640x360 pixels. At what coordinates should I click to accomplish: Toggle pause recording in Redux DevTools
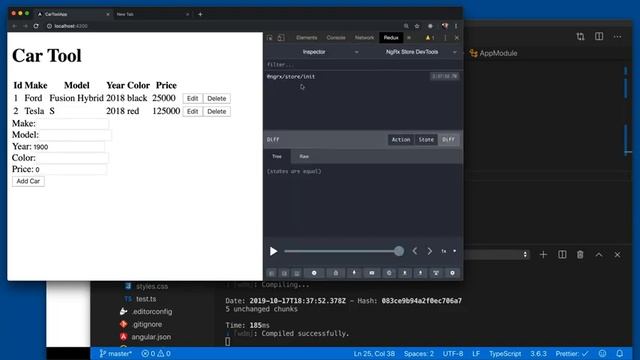[314, 273]
